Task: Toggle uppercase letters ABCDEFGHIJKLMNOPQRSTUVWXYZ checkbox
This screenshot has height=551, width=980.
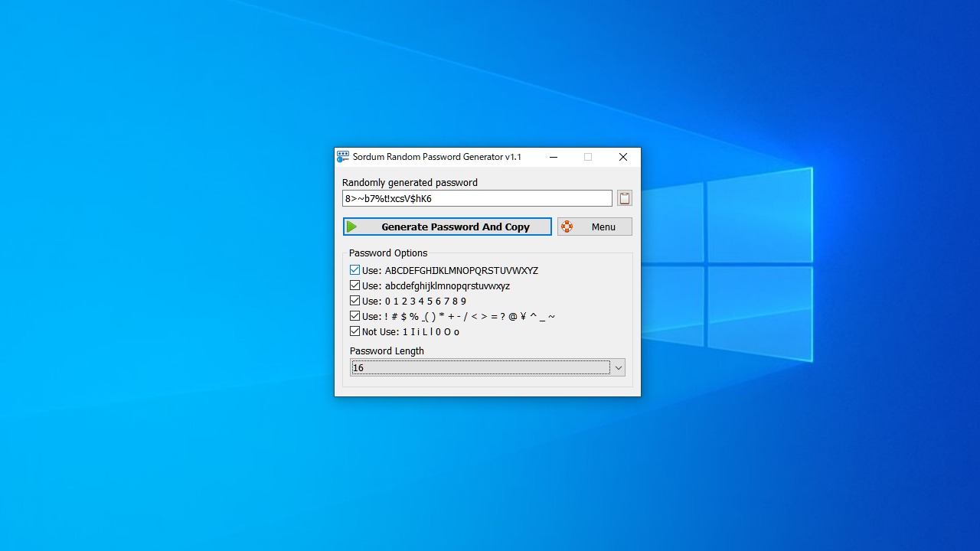Action: click(354, 270)
